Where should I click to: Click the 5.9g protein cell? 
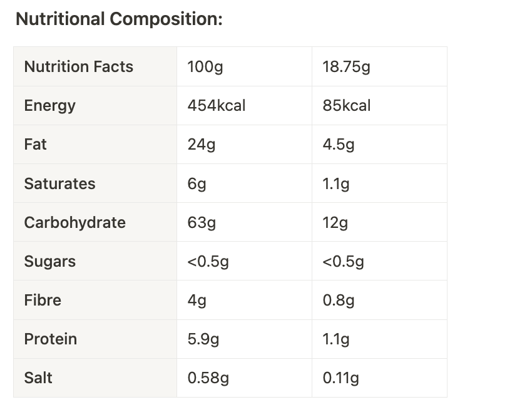244,339
